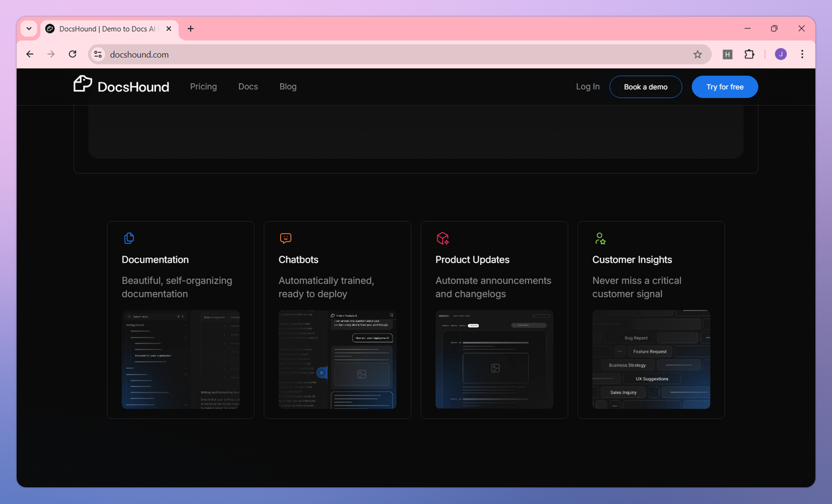Viewport: 832px width, 504px height.
Task: Click the Blog nav link
Action: [x=288, y=86]
